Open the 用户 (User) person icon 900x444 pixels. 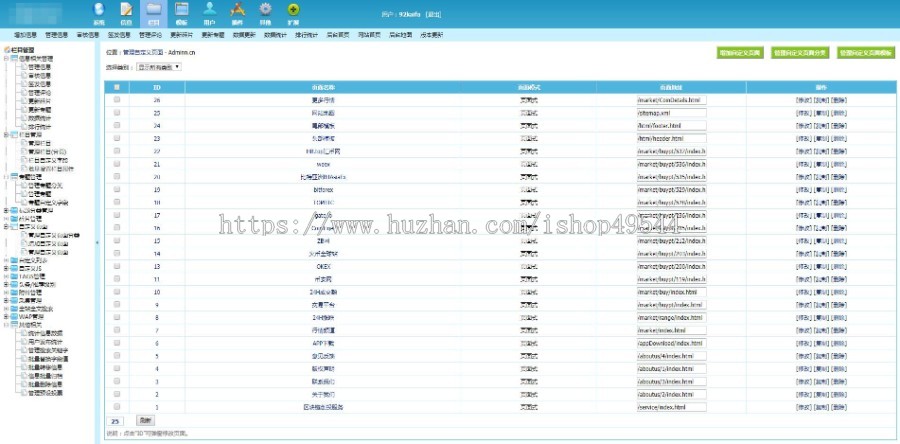[210, 10]
